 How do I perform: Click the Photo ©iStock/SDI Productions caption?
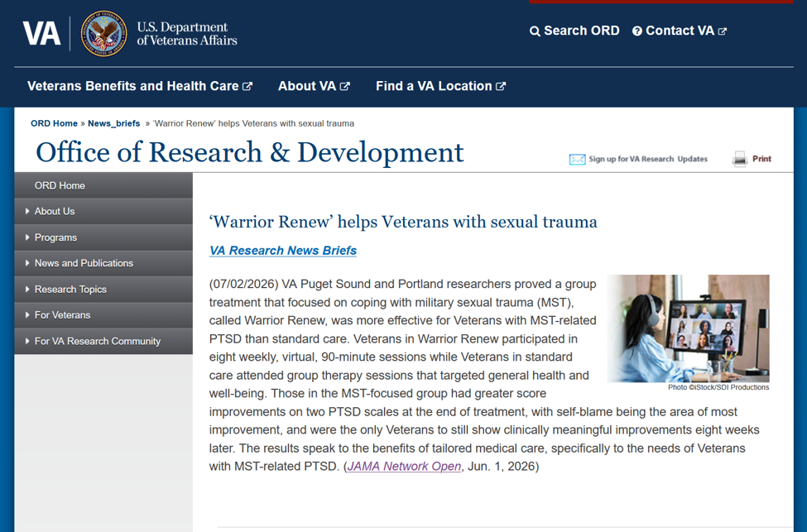(718, 387)
